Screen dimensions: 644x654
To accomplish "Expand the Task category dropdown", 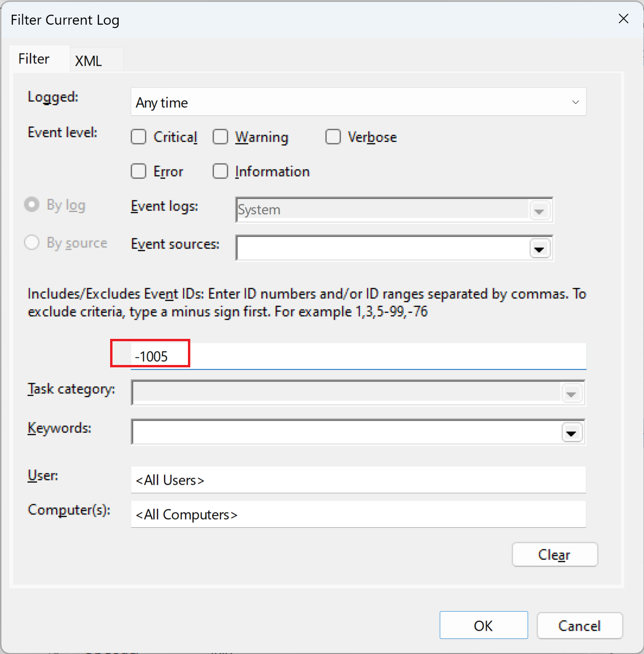I will pyautogui.click(x=571, y=393).
